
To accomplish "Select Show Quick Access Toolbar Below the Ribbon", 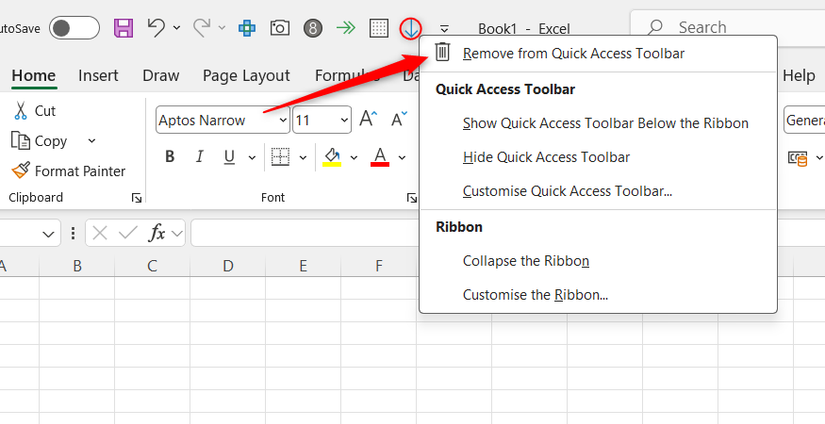I will coord(598,123).
